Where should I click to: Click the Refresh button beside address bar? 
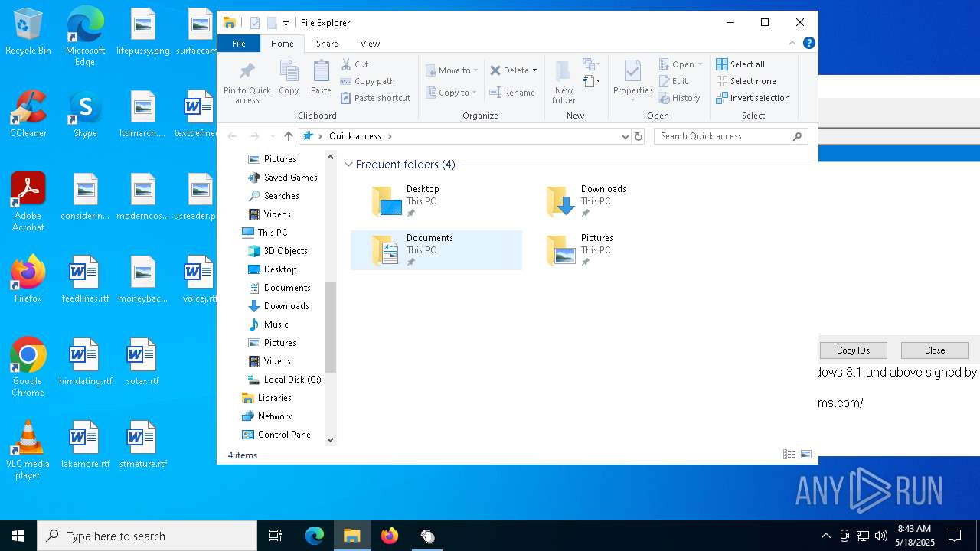click(639, 136)
